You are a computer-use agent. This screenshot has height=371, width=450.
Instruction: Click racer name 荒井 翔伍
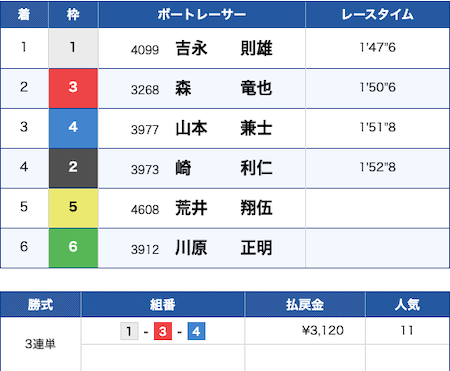224,208
